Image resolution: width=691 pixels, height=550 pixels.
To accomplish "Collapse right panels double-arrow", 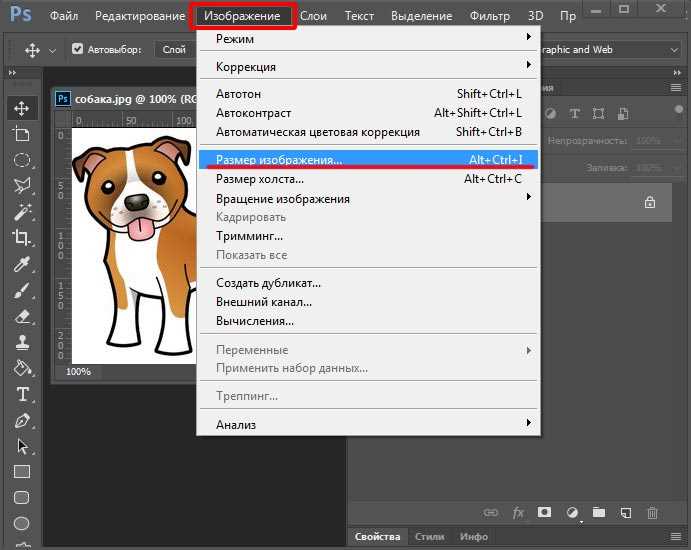I will (677, 73).
